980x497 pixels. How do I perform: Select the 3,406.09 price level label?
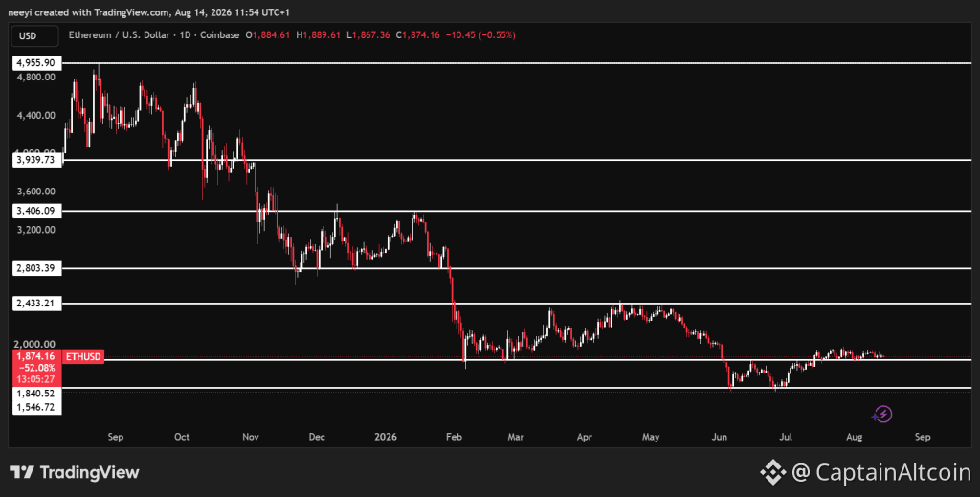click(37, 212)
